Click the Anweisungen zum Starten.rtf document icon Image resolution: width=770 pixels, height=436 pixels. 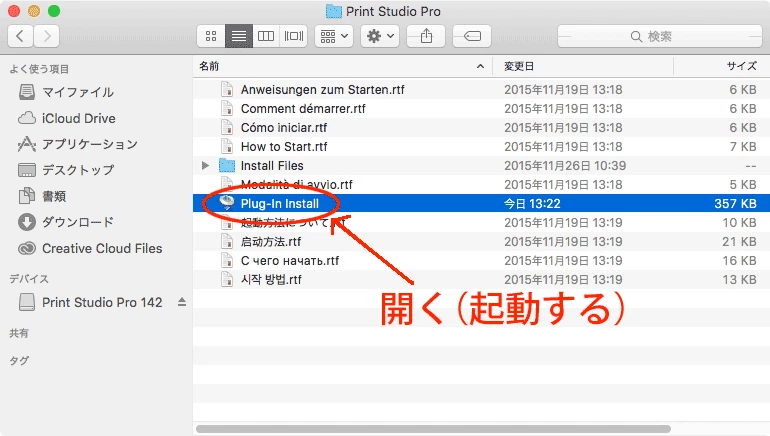(x=227, y=89)
